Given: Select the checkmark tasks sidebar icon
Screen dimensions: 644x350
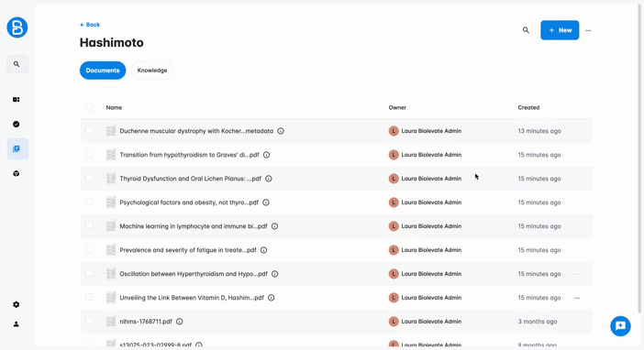Looking at the screenshot, I should click(16, 125).
